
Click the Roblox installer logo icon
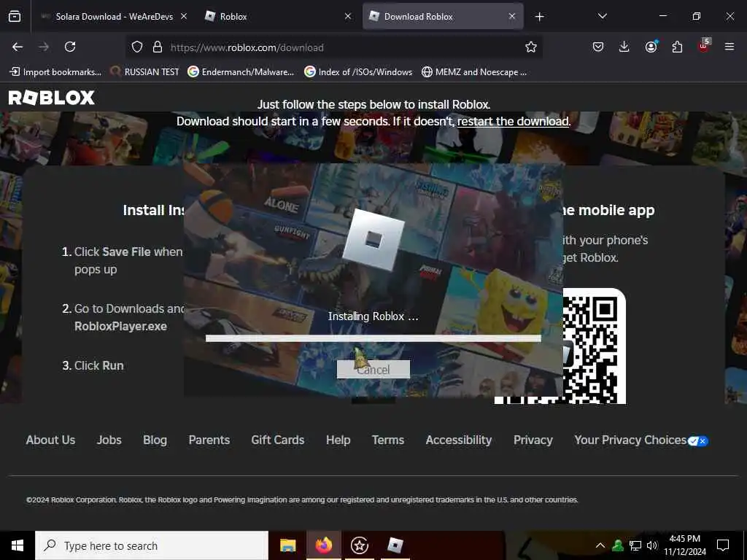(373, 239)
